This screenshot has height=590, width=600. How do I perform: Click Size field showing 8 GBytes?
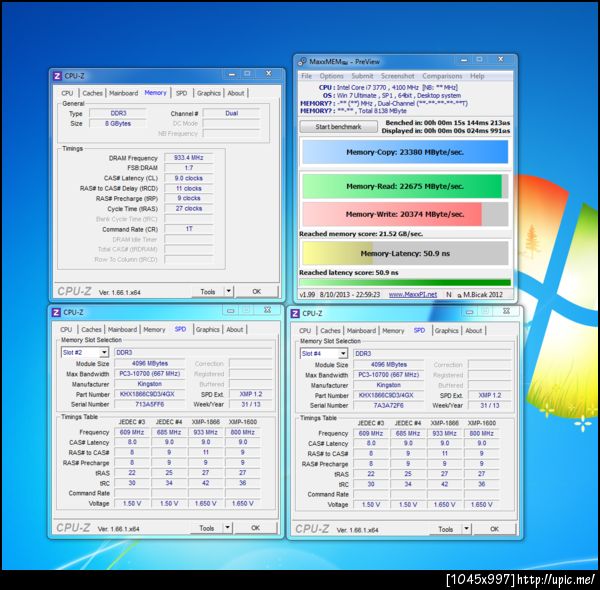[117, 123]
